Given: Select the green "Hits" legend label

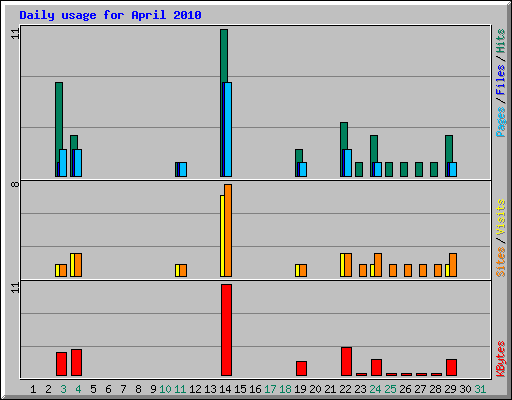Looking at the screenshot, I should 501,41.
